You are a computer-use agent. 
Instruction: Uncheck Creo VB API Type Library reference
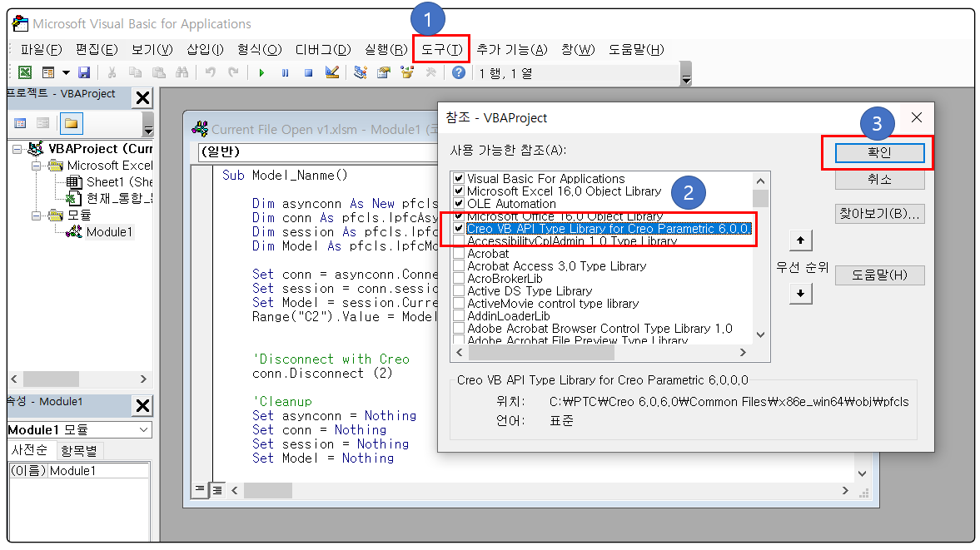[x=459, y=229]
